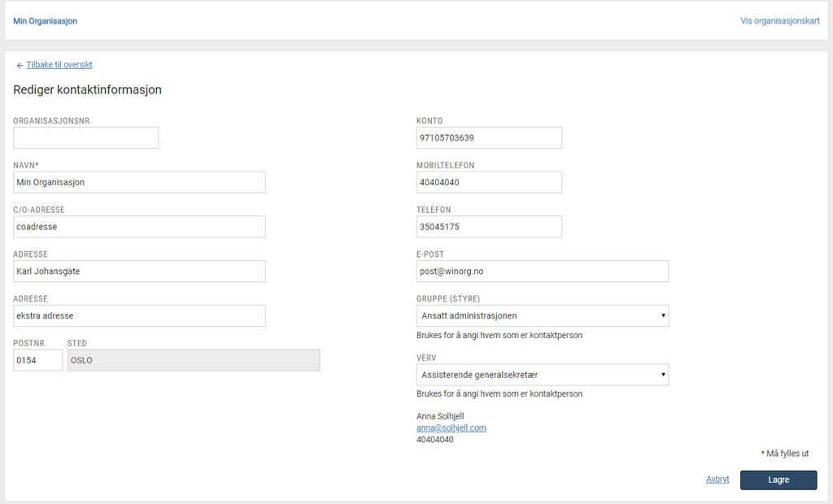Click the Telefon field with 35045175
The height and width of the screenshot is (504, 833).
pos(489,227)
